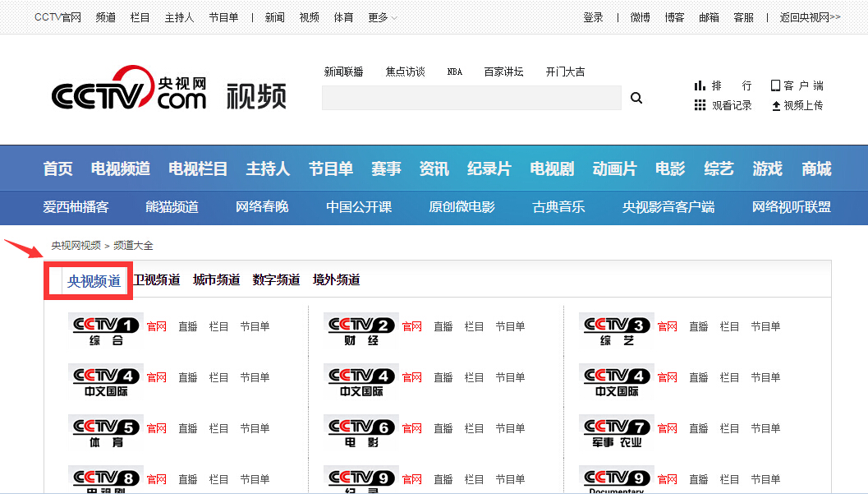868x494 pixels.
Task: Click the 客户端 phone icon
Action: point(775,85)
